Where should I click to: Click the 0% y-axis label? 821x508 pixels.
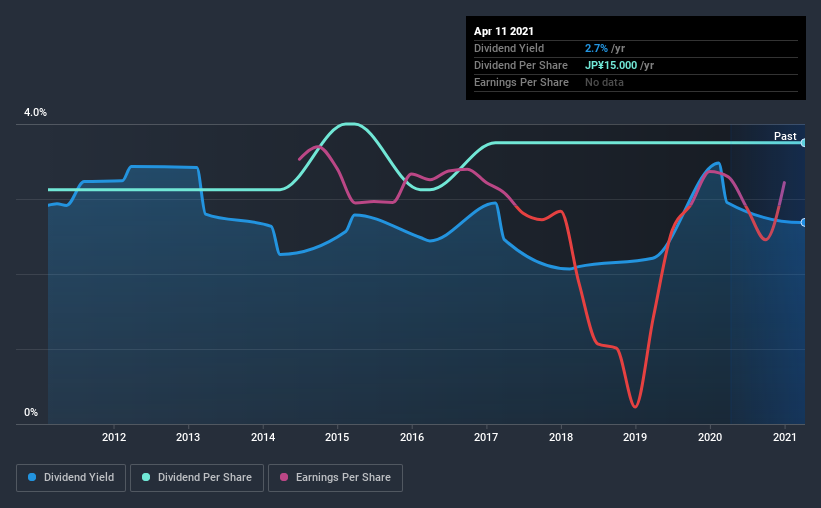tap(31, 413)
